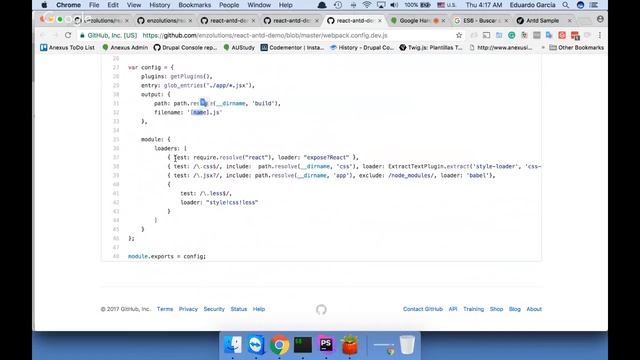The image size is (640, 360).
Task: Bookmark this page with the star icon
Action: [459, 36]
